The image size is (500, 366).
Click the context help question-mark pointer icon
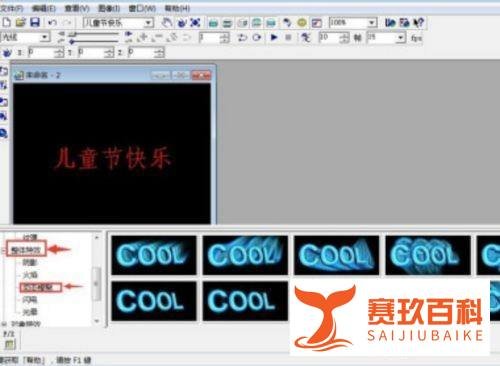pyautogui.click(x=419, y=23)
